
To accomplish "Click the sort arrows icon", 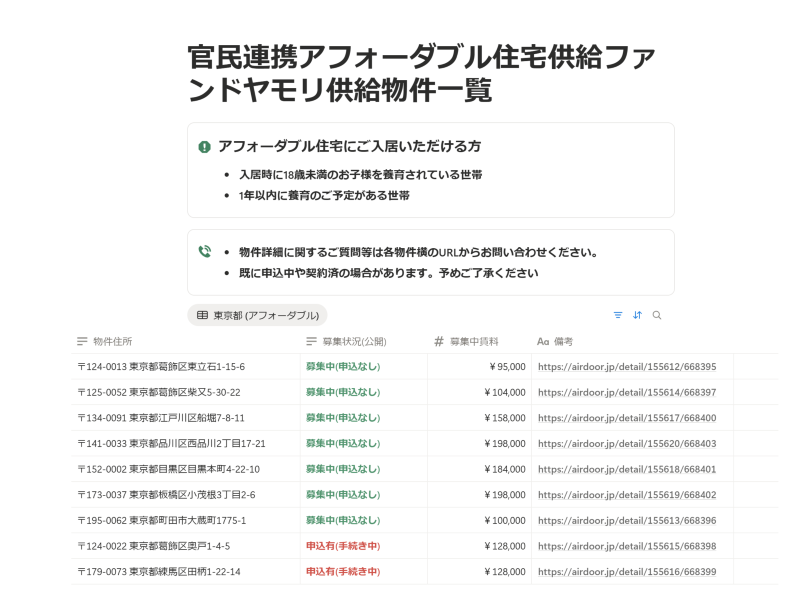I will pyautogui.click(x=637, y=315).
